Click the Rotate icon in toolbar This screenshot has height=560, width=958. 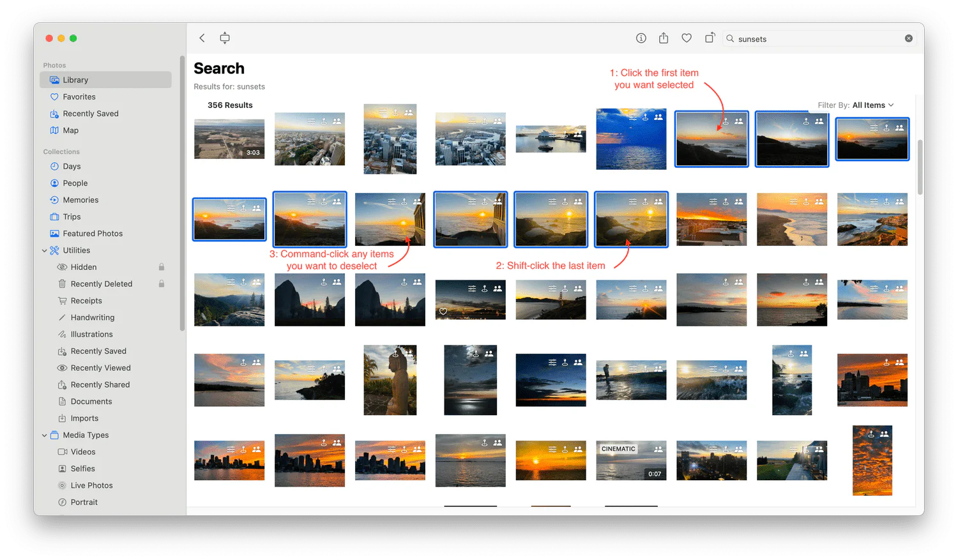710,38
